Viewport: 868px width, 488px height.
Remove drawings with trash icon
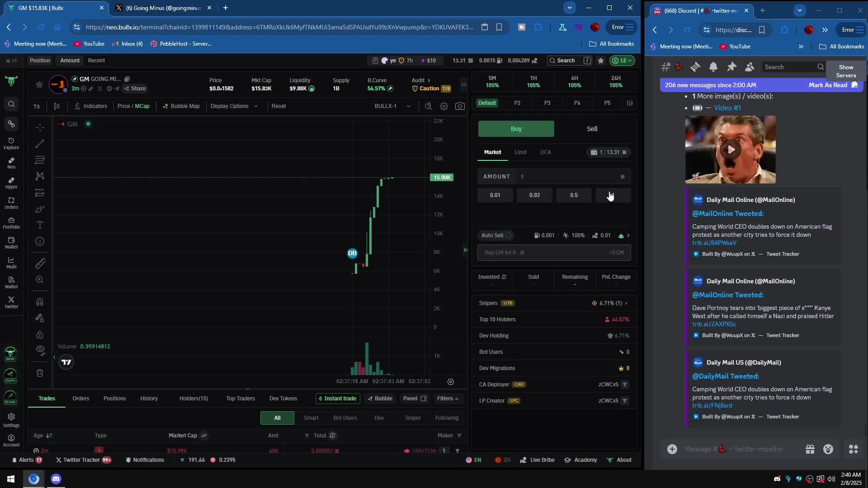coord(40,373)
